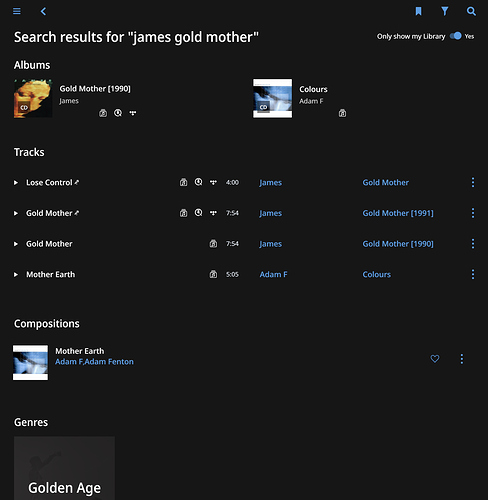Open the search magnifier icon
Screen dimensions: 488x500
point(471,11)
